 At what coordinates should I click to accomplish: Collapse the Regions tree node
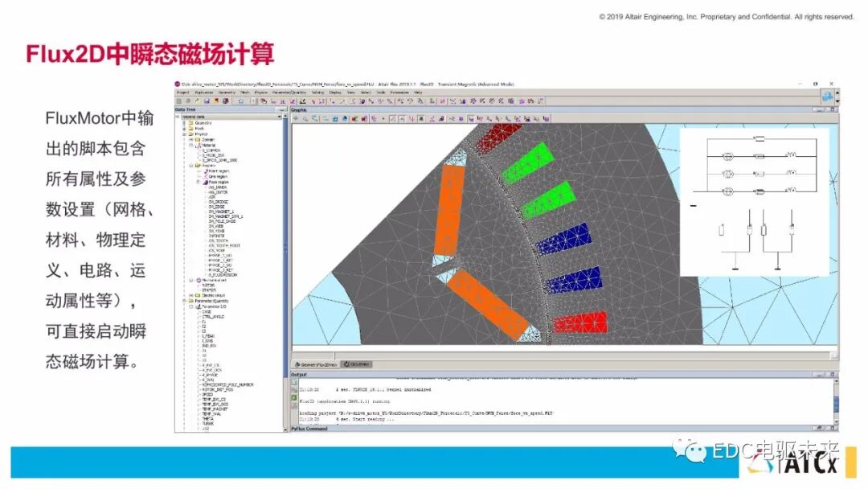191,166
